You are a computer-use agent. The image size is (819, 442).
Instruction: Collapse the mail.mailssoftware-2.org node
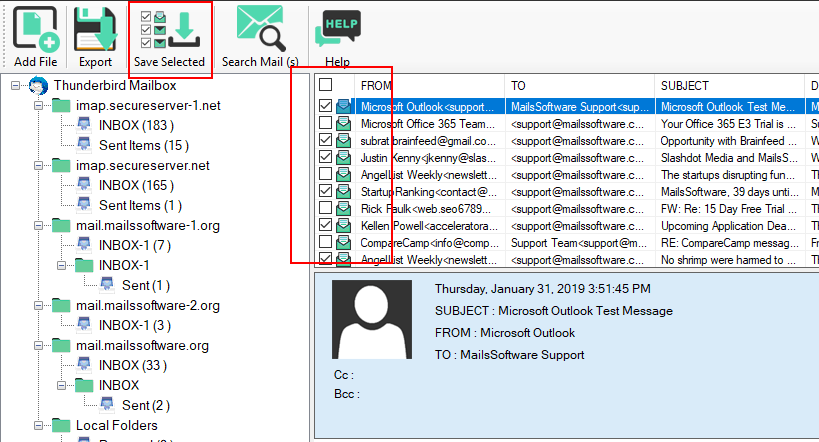[39, 306]
